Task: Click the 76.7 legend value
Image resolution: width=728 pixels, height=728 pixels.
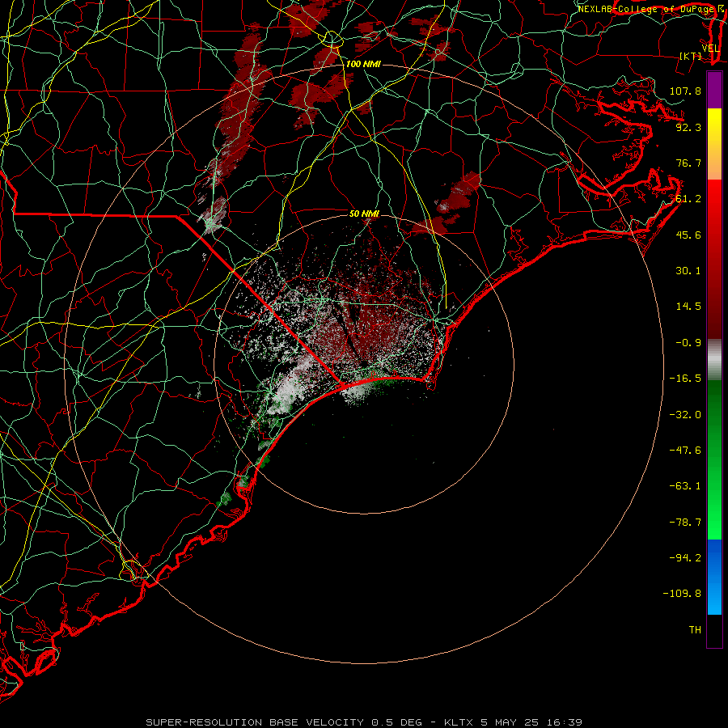Action: pos(688,163)
